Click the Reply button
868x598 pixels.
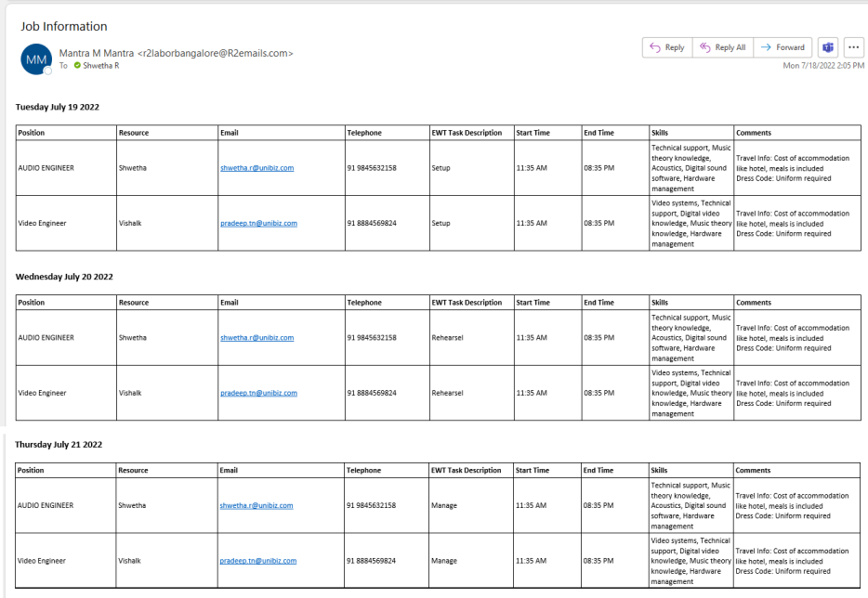[666, 47]
